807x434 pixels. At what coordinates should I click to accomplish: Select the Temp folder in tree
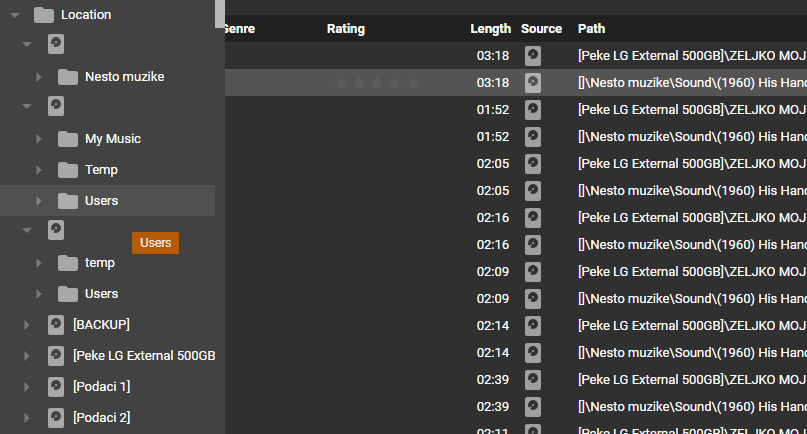tap(101, 170)
